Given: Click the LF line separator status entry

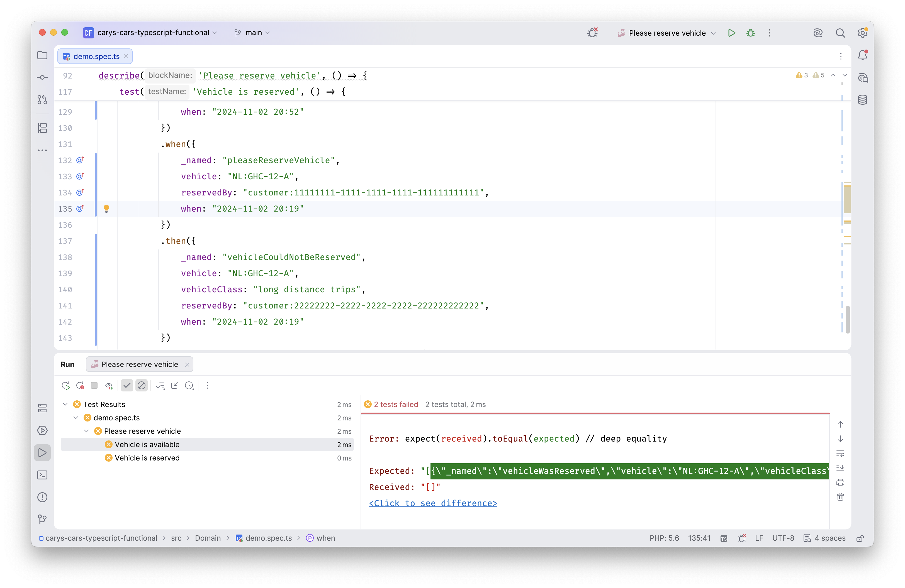Looking at the screenshot, I should [x=759, y=538].
